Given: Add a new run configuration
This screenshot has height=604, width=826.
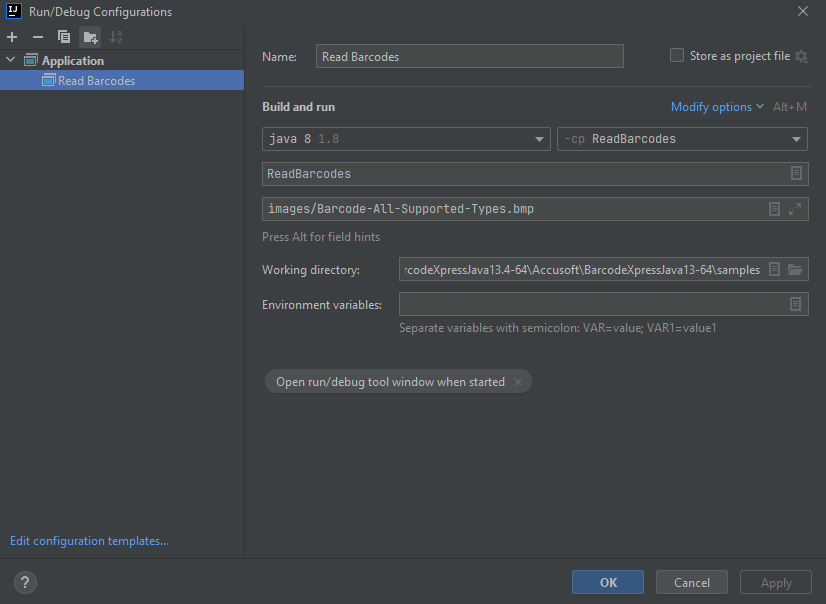Looking at the screenshot, I should [x=11, y=36].
